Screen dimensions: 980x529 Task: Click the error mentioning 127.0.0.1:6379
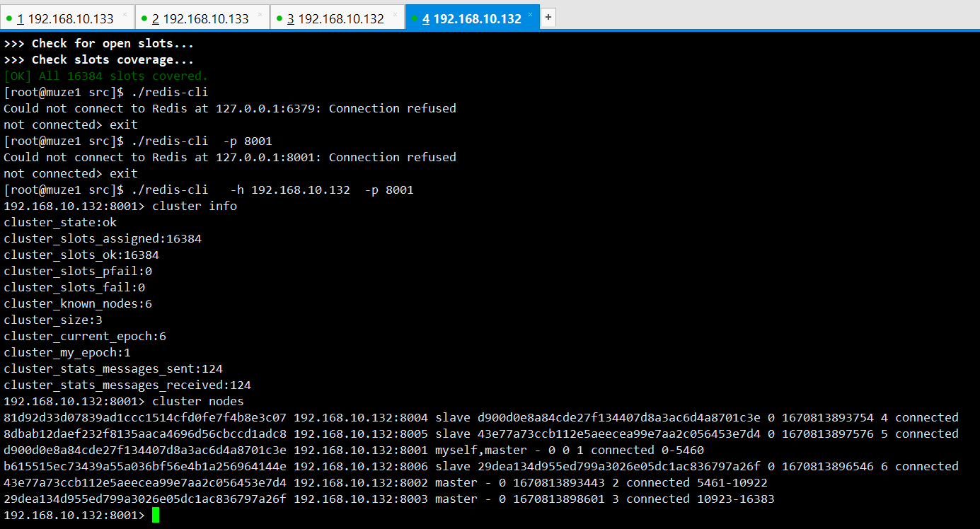point(230,108)
